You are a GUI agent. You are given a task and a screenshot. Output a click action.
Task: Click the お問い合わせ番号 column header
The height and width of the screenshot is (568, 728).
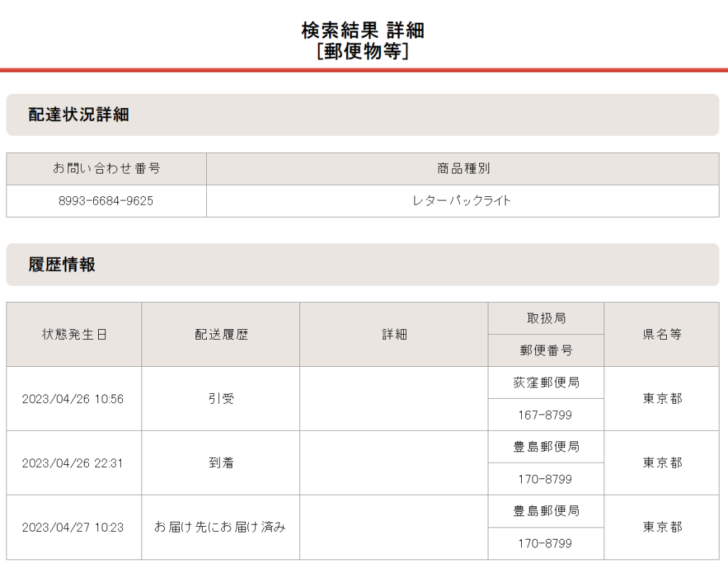106,169
